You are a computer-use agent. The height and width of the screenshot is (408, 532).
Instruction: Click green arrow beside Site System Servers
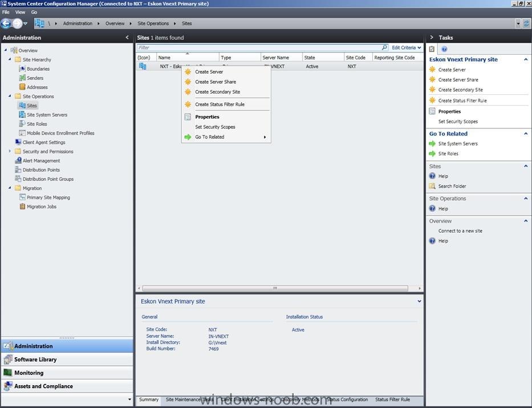coord(432,144)
